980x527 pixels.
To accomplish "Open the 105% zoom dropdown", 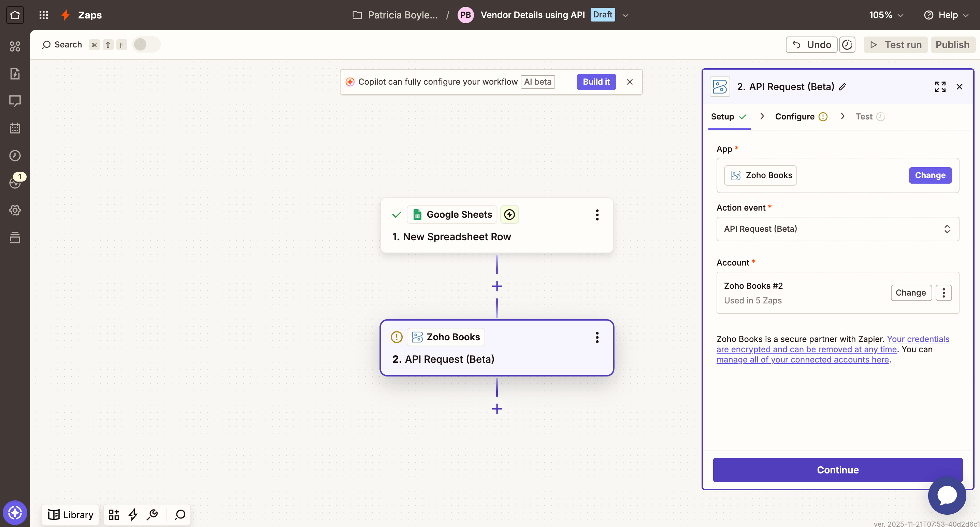I will 886,15.
